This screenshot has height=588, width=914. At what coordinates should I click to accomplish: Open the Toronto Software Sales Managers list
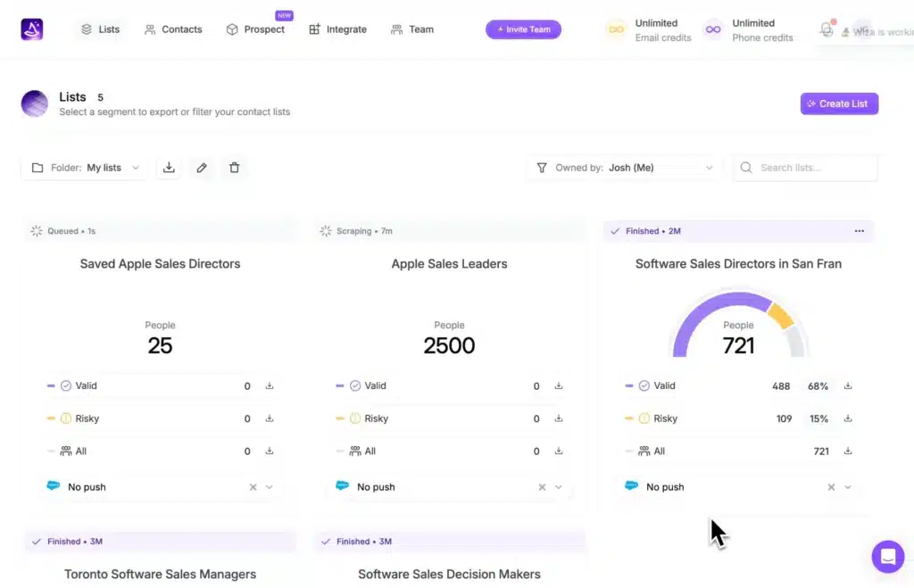click(x=161, y=575)
